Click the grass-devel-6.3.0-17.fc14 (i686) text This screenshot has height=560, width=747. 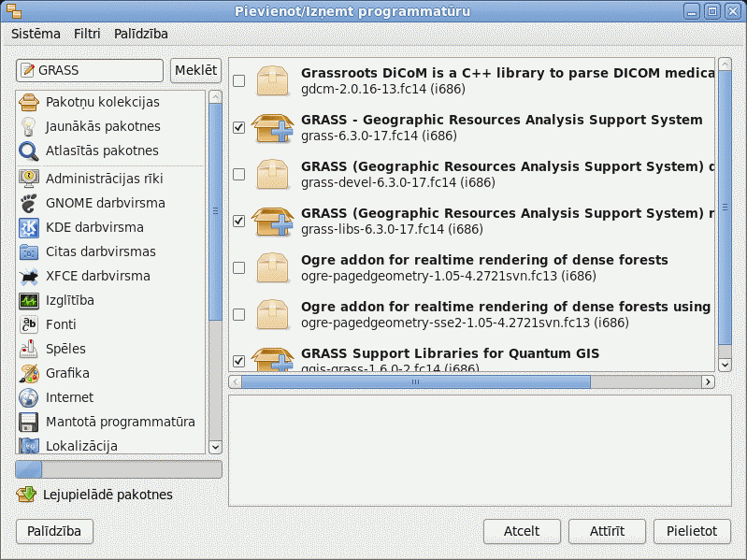[397, 182]
